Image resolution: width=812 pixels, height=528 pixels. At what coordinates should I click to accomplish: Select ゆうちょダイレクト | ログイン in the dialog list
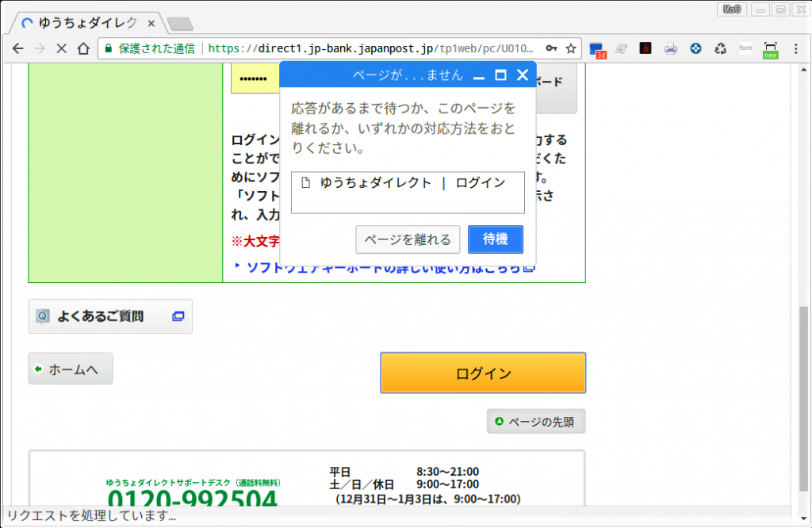click(408, 182)
